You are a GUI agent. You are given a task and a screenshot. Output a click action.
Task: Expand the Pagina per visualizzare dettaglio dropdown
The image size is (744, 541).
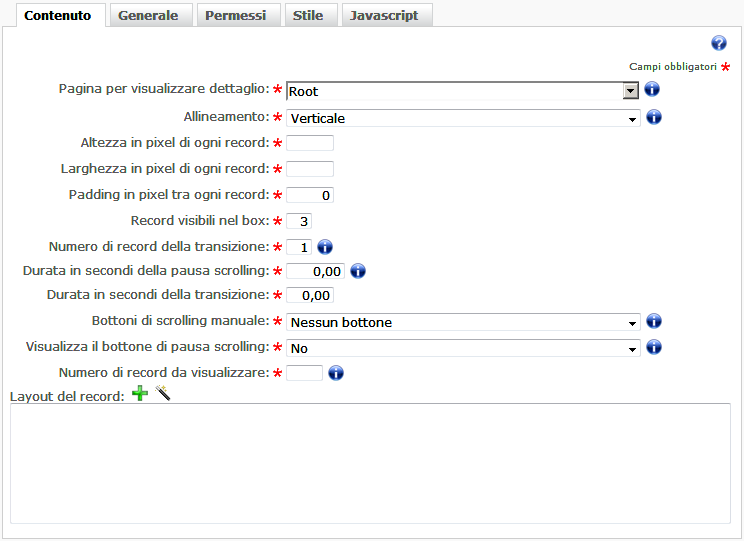point(630,91)
